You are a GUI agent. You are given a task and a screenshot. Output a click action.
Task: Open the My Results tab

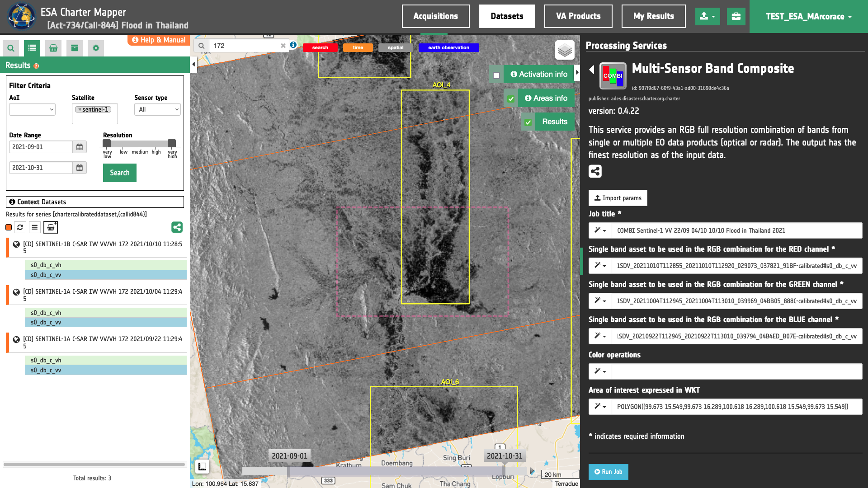[654, 16]
